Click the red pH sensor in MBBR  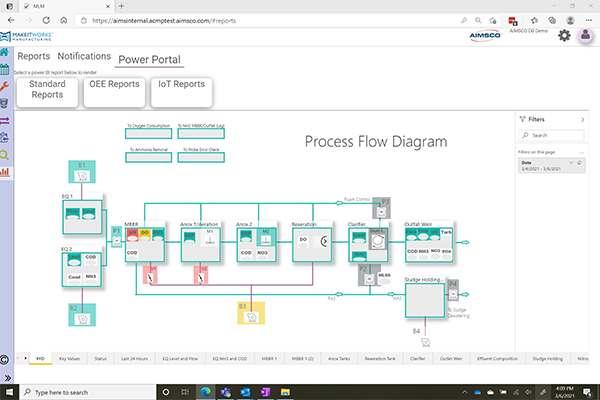click(132, 235)
